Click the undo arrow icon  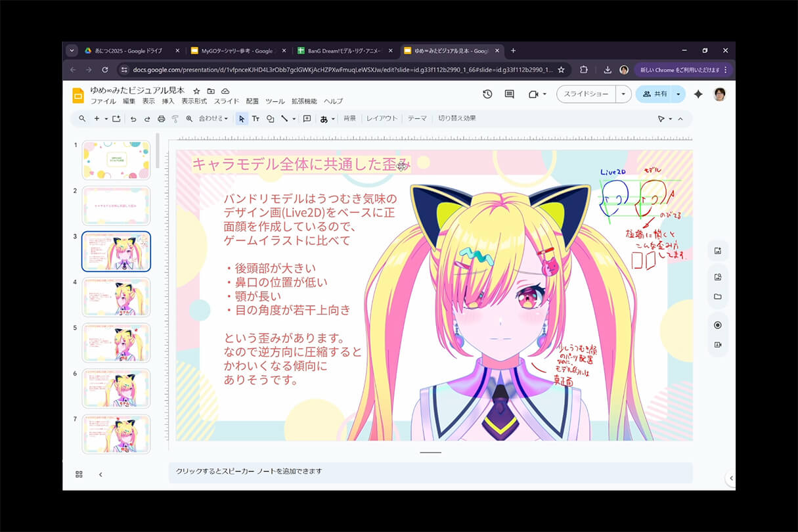tap(133, 119)
